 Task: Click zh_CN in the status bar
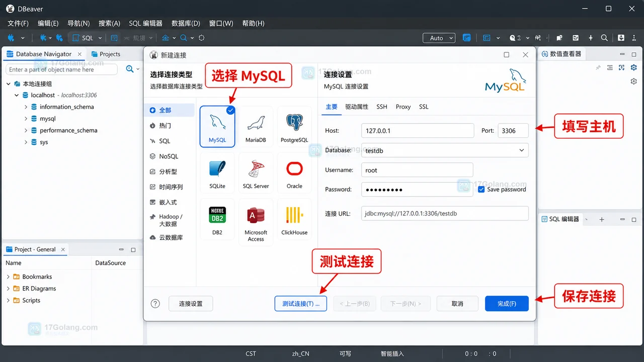point(301,353)
